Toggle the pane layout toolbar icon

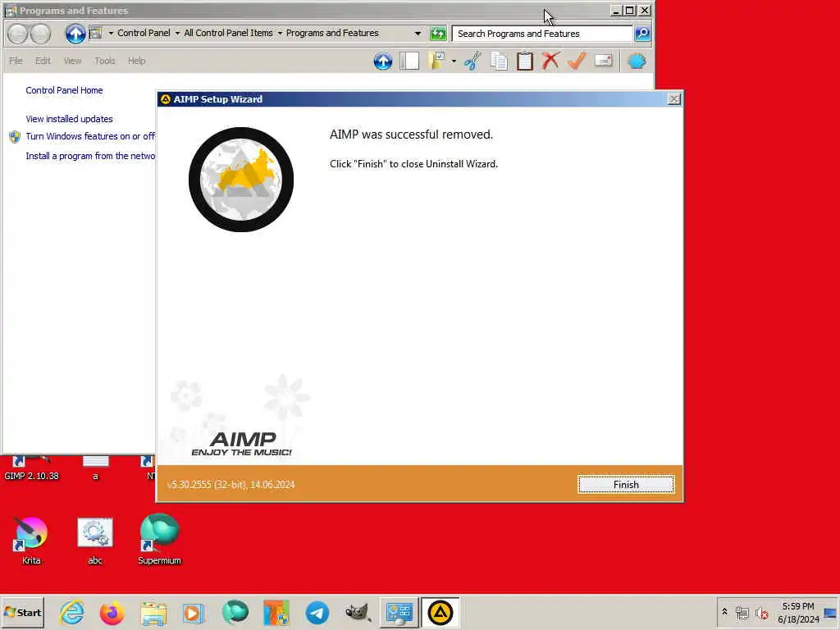[409, 61]
